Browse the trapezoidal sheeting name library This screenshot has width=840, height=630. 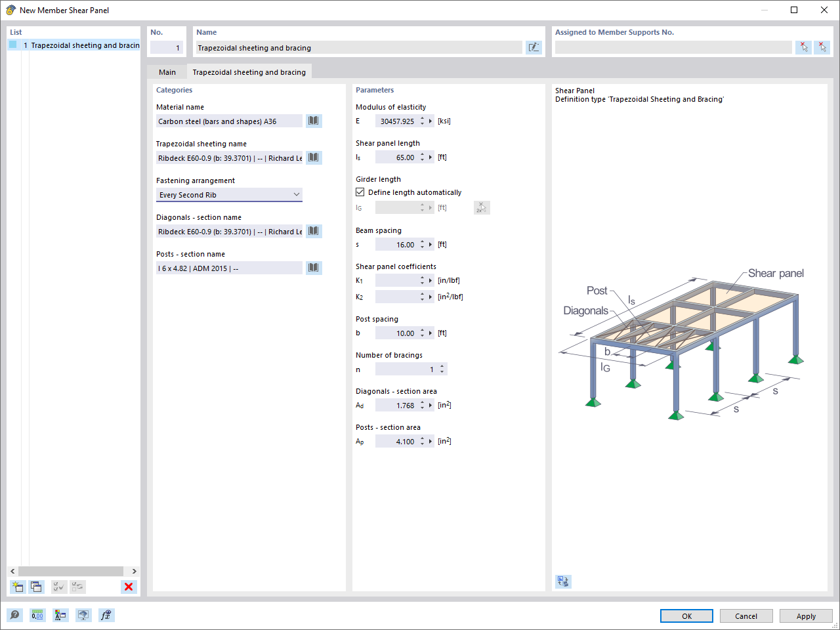[x=313, y=157]
